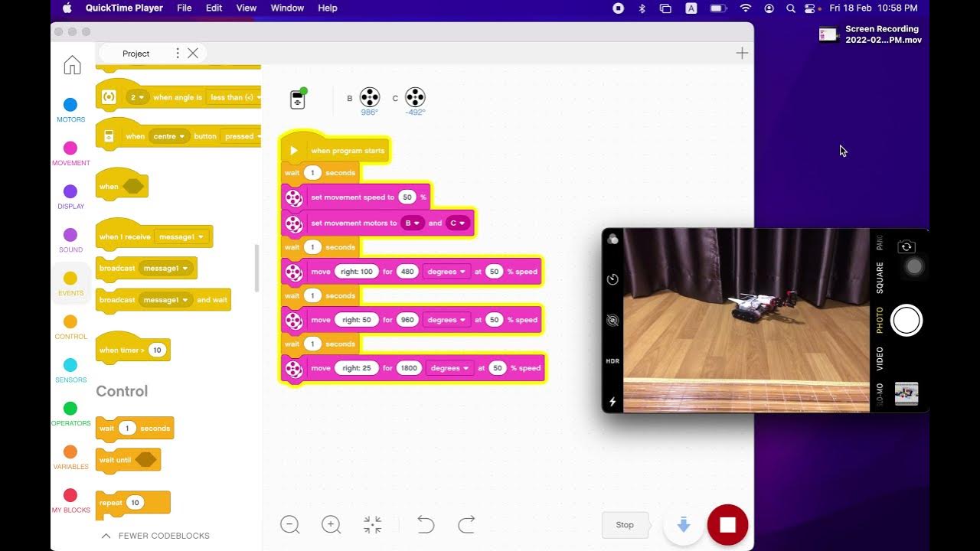
Task: Select the Sensors block category
Action: coord(70,370)
